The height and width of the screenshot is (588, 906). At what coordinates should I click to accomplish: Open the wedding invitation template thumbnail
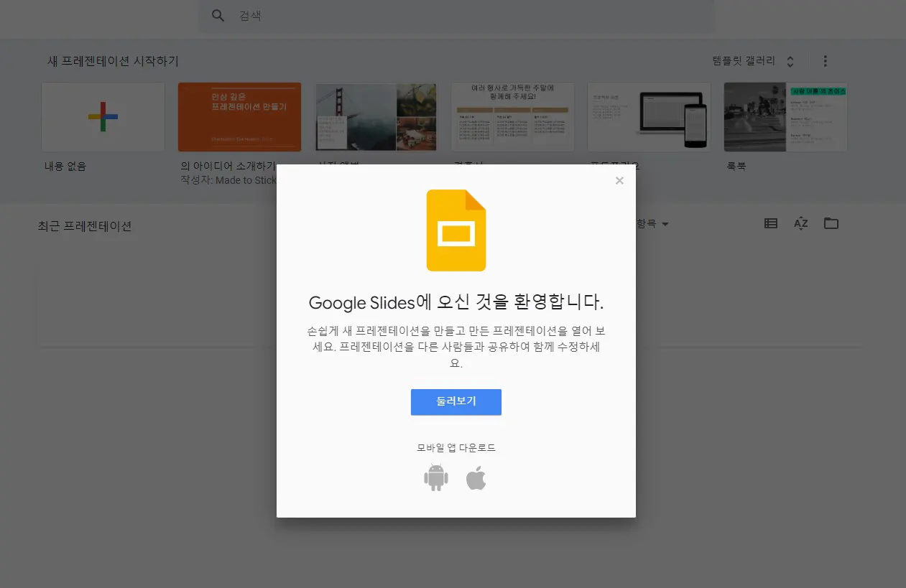[x=512, y=116]
